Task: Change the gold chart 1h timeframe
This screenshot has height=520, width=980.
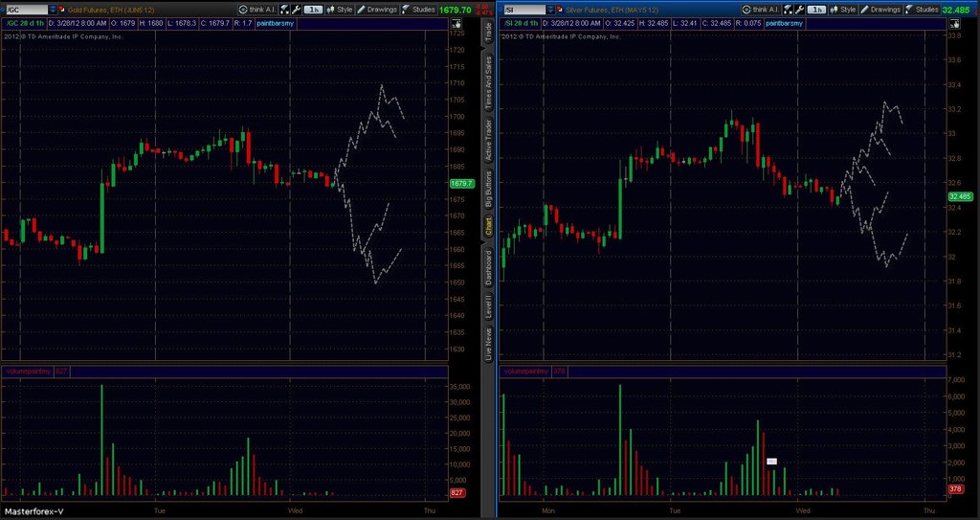Action: pos(314,10)
